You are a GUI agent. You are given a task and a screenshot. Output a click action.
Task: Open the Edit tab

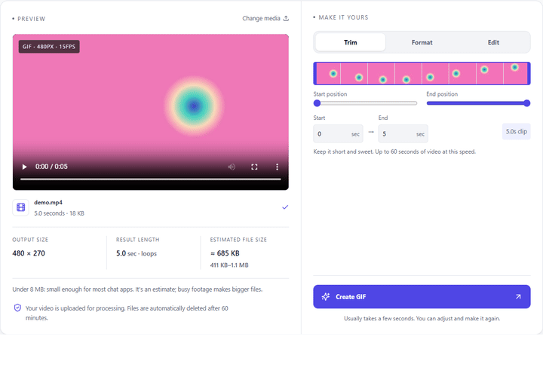(493, 42)
